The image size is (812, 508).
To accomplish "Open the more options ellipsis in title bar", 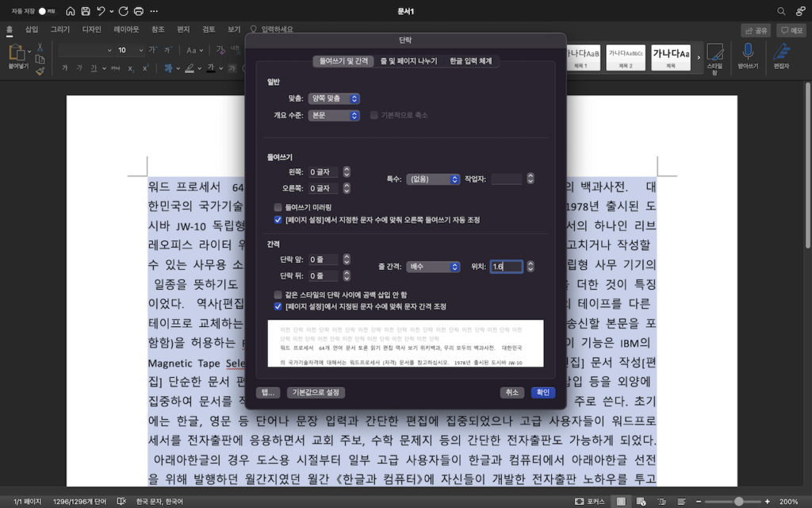I will (154, 11).
